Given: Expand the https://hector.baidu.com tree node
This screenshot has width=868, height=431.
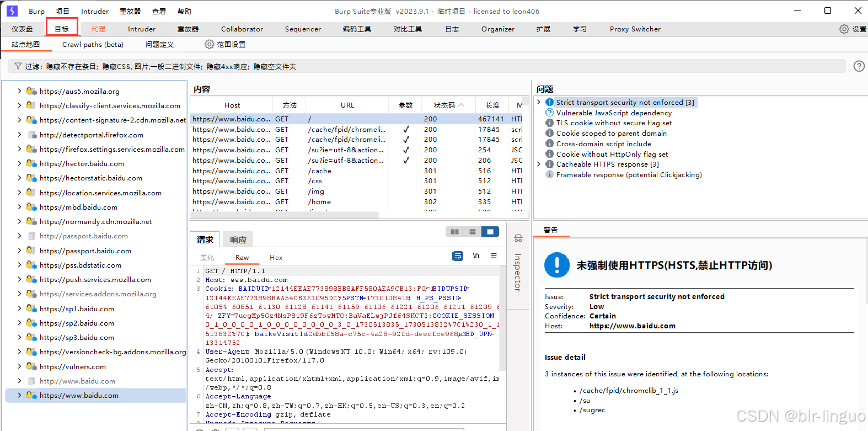Looking at the screenshot, I should [19, 163].
